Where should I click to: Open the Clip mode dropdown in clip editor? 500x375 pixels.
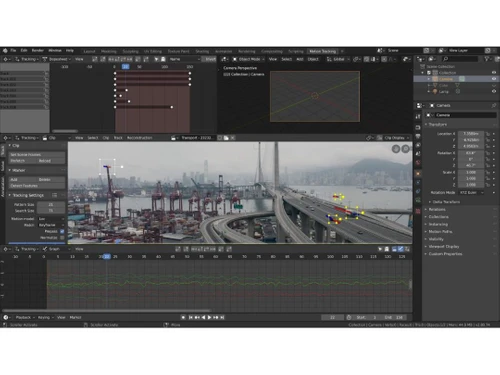(57, 138)
